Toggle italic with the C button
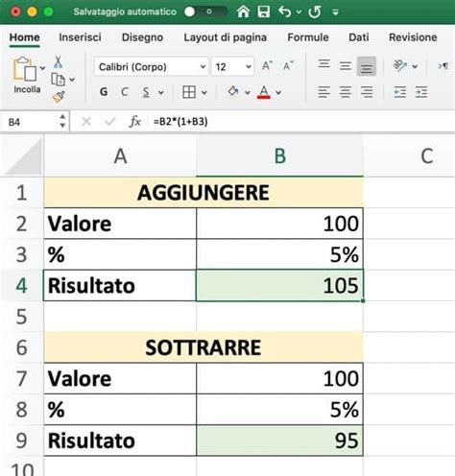Screen dimensions: 455x476 (x=125, y=92)
